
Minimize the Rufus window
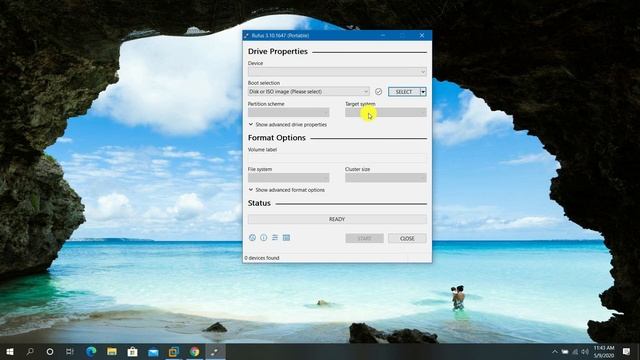[x=383, y=36]
